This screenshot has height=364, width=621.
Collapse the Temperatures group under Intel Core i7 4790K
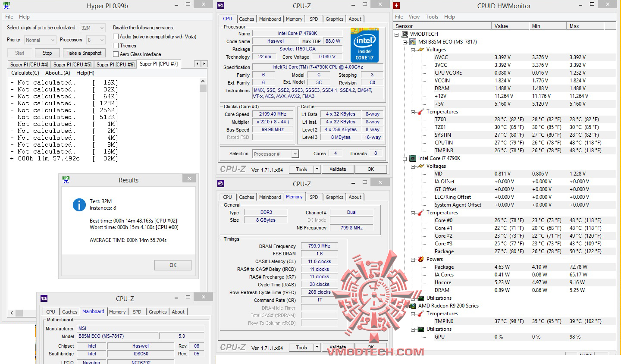[x=413, y=213]
